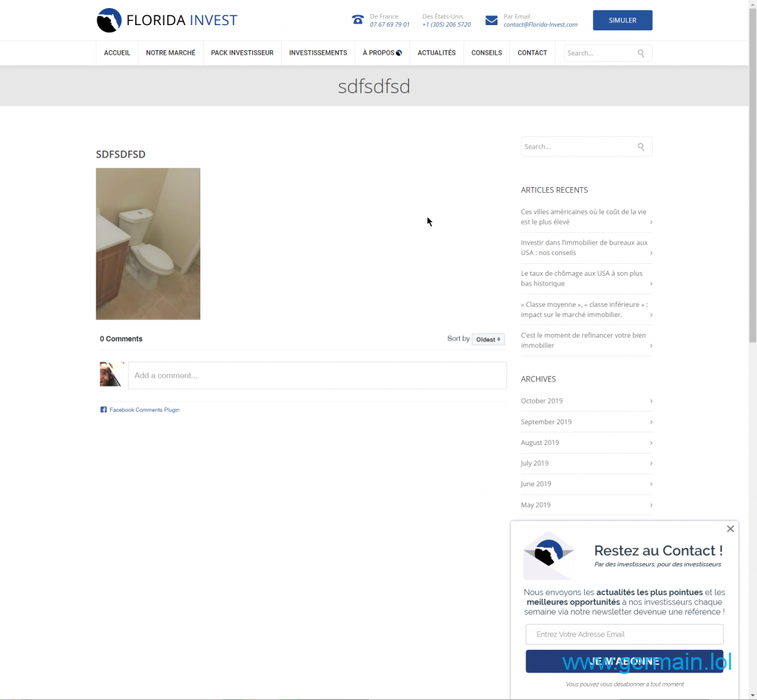This screenshot has height=700, width=757.
Task: Open the October 2019 archive
Action: click(542, 401)
